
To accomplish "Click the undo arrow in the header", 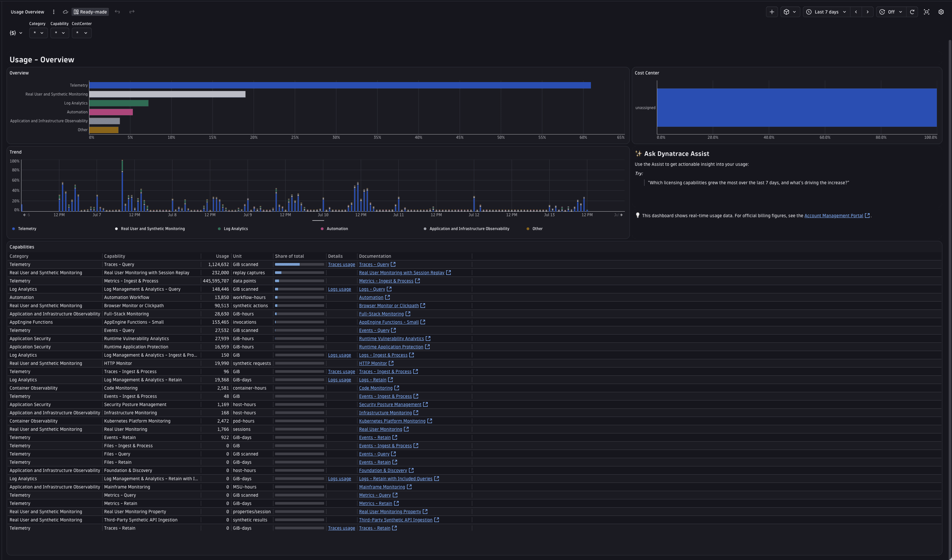I will point(117,12).
